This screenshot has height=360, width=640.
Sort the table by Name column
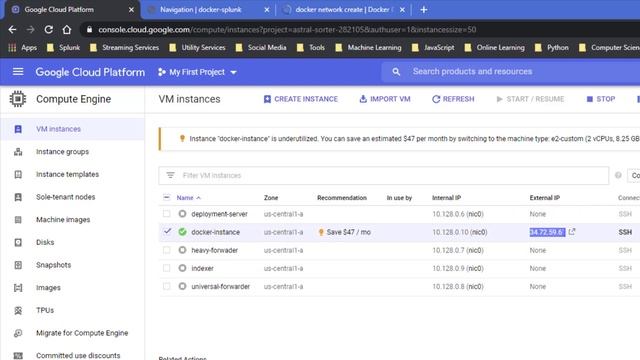(189, 198)
